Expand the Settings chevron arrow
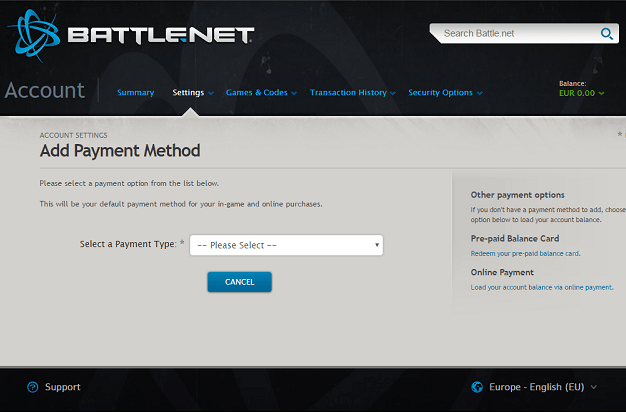626x412 pixels. pyautogui.click(x=211, y=93)
